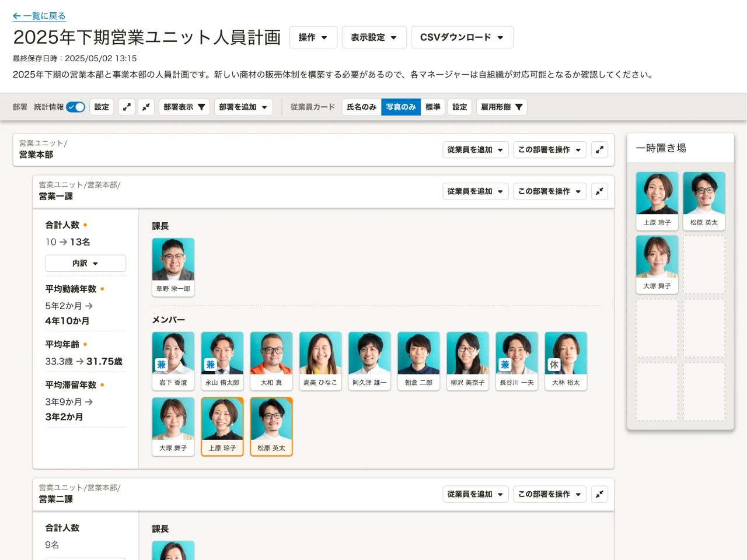Viewport: 747px width, 560px height.
Task: Click the 部署 設定 button
Action: click(102, 107)
